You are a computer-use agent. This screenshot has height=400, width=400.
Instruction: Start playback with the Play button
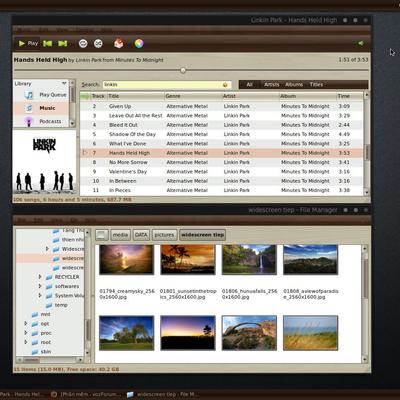[29, 43]
